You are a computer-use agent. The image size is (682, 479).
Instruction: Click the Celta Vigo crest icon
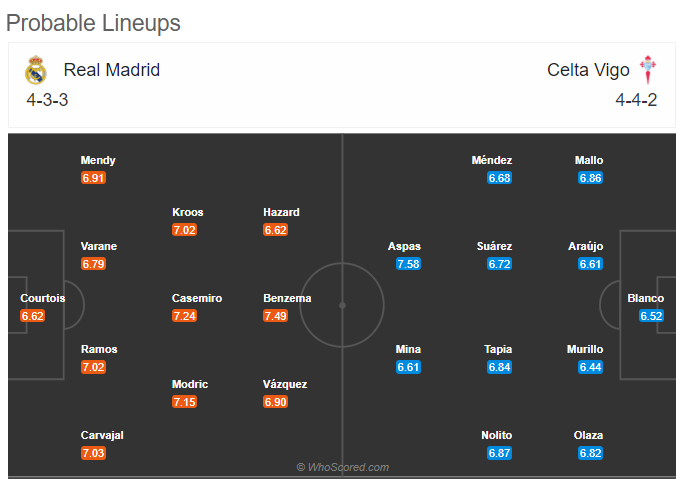[x=648, y=70]
